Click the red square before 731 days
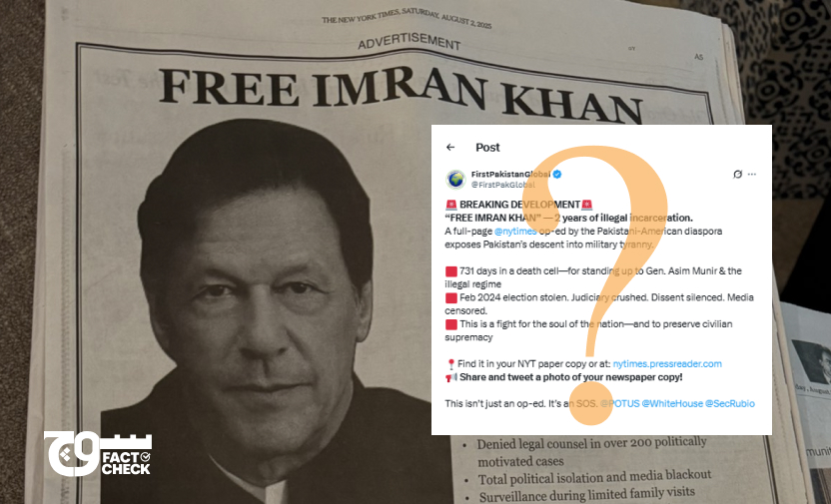831x504 pixels. [x=451, y=271]
